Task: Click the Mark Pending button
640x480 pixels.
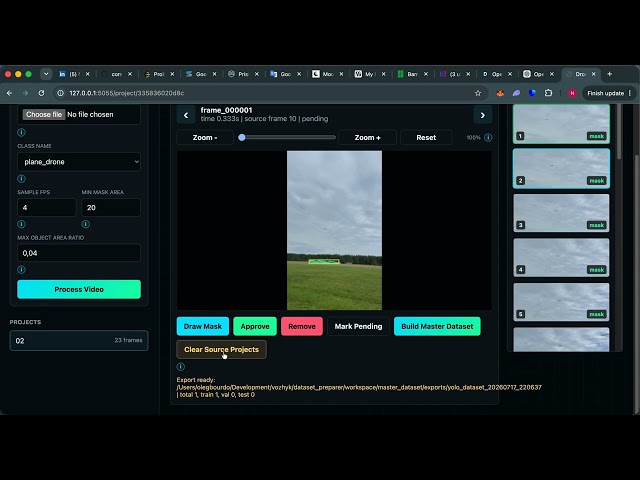Action: (x=358, y=327)
